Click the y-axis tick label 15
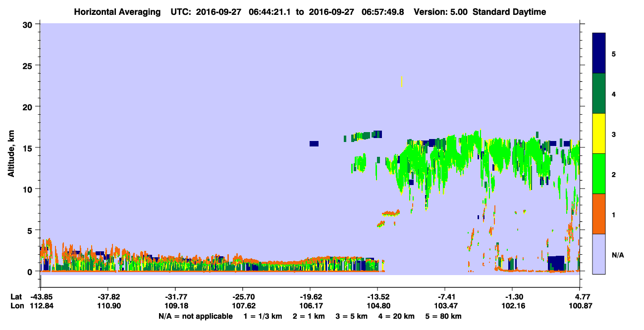Screen dimensions: 644x330 point(29,148)
